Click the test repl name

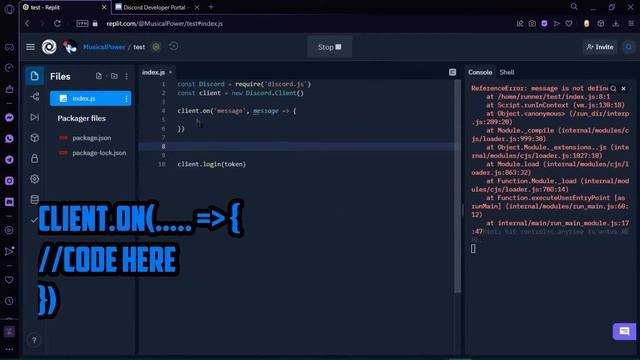(139, 47)
